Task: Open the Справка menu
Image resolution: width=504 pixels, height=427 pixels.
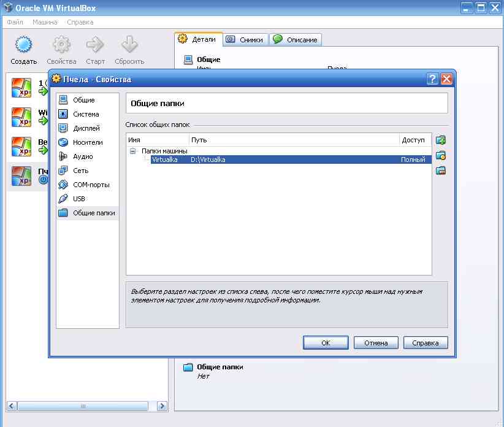Action: click(x=80, y=22)
